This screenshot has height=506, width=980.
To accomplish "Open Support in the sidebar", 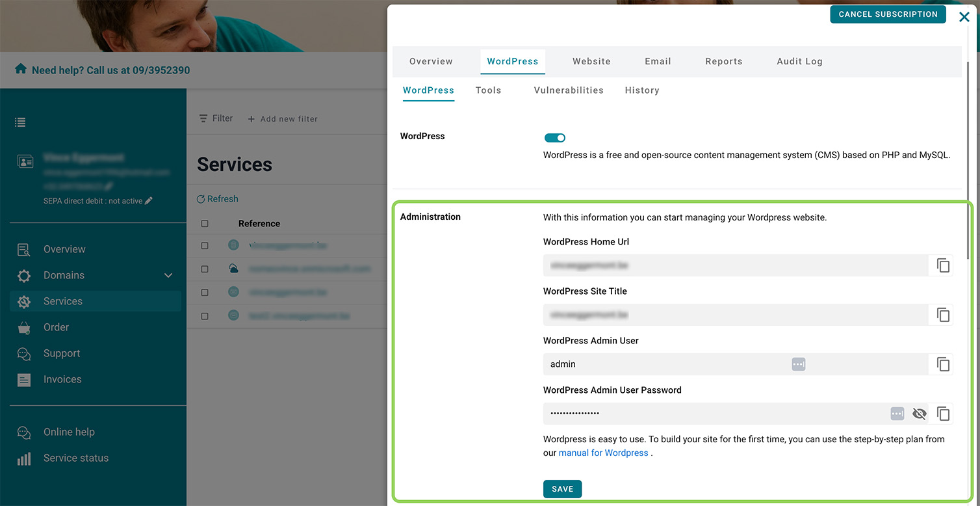I will click(62, 353).
